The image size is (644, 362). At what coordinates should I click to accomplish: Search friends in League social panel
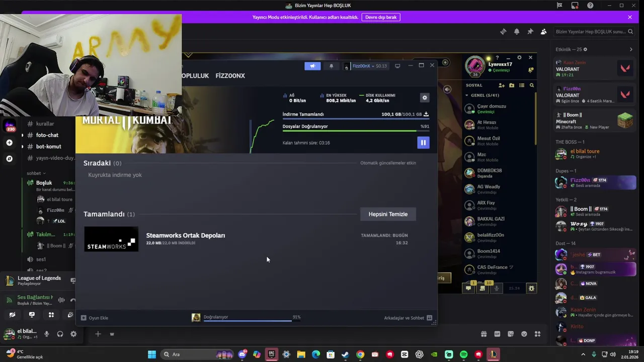[532, 85]
